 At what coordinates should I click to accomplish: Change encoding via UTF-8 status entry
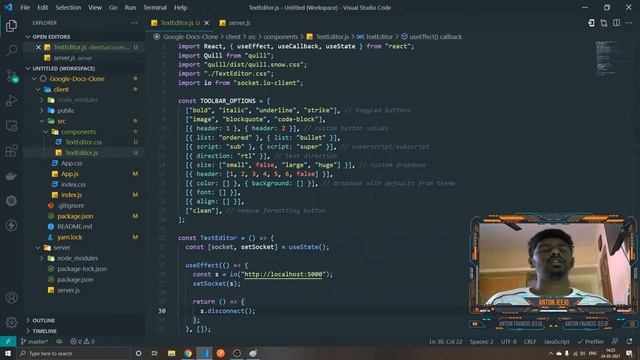[509, 341]
